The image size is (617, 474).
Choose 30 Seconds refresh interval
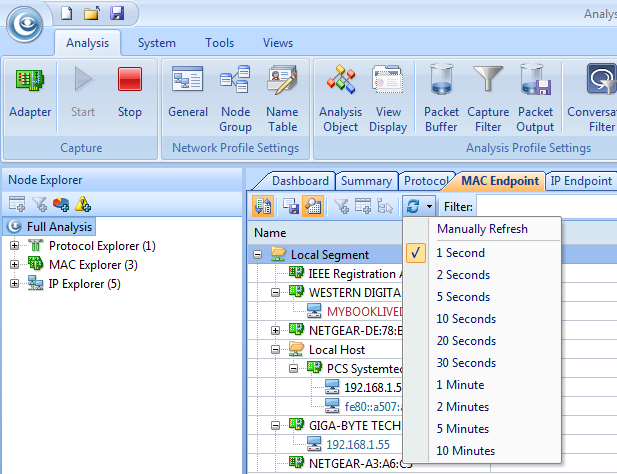click(482, 363)
